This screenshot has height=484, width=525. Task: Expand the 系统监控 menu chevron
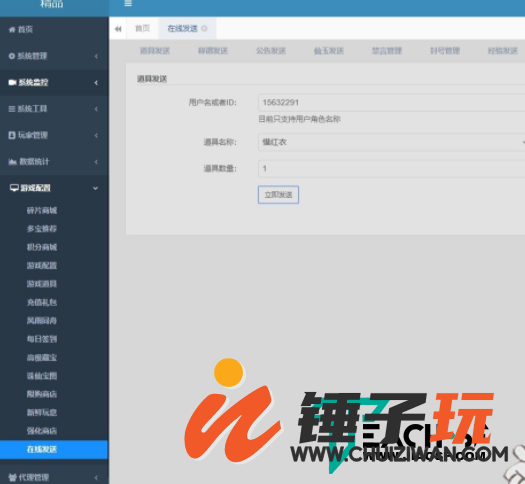(96, 83)
